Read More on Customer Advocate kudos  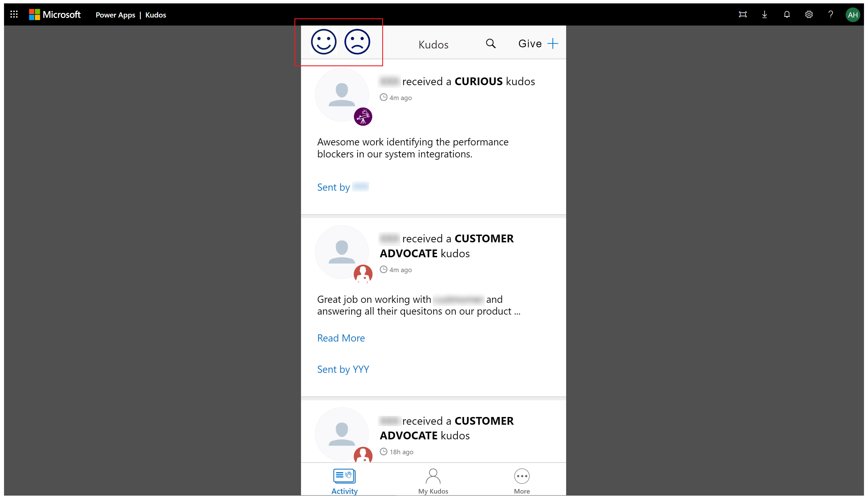341,338
